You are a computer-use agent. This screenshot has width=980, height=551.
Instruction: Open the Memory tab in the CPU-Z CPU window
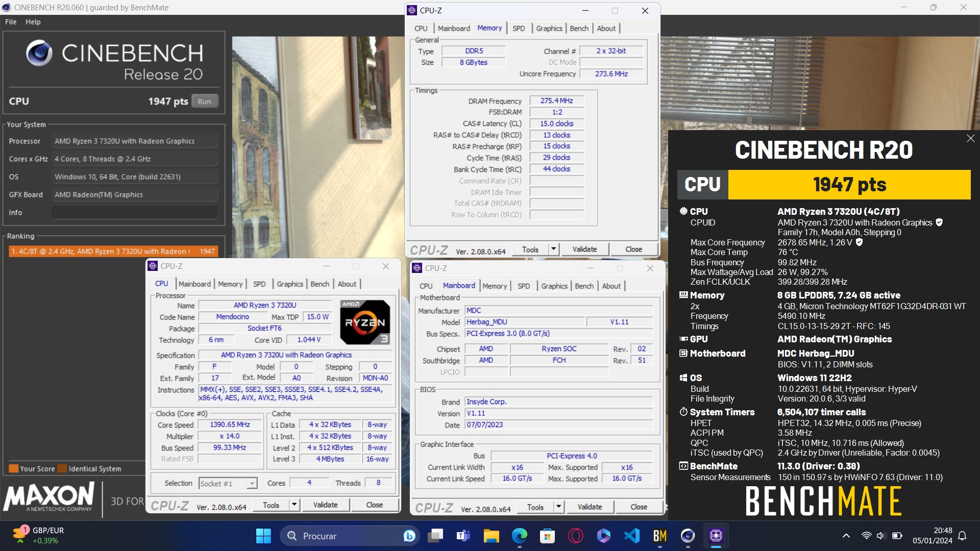pyautogui.click(x=230, y=284)
